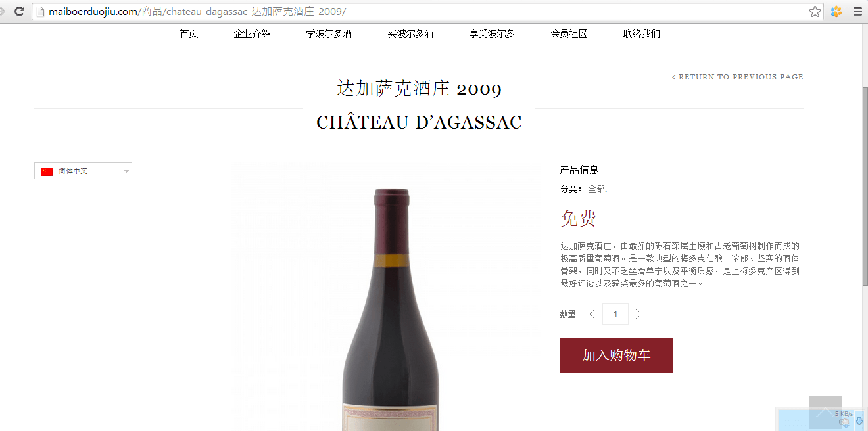Click the 加入购物车 button
868x431 pixels.
tap(616, 355)
